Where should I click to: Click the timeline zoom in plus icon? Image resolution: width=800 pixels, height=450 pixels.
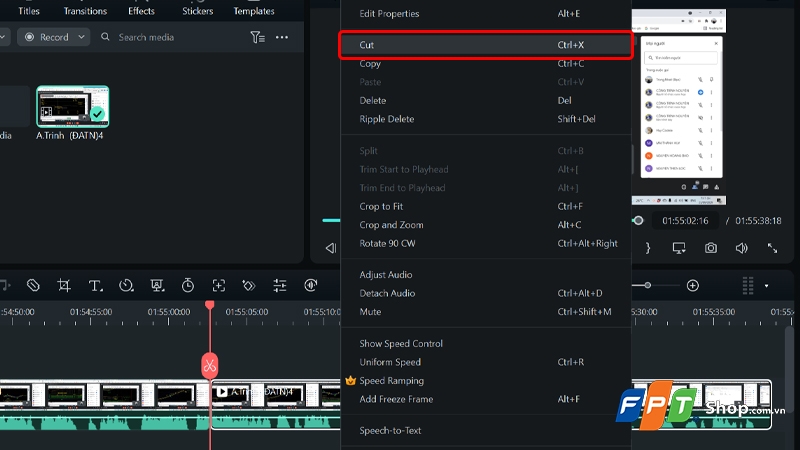(x=692, y=286)
